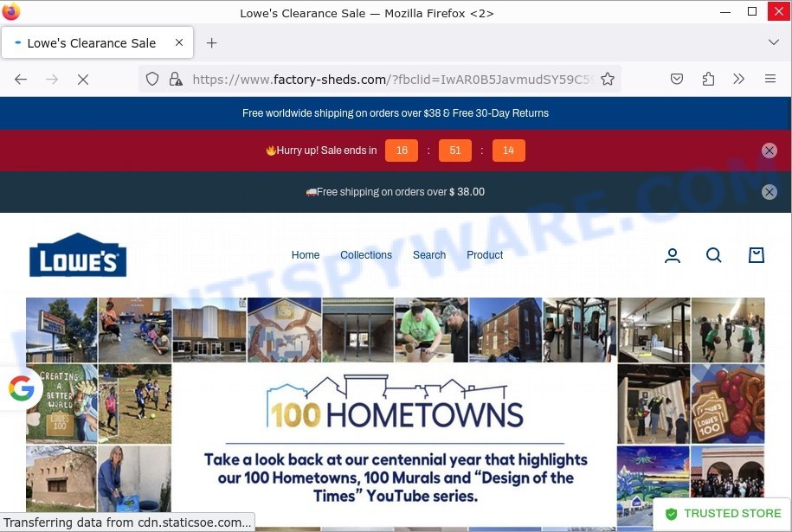The image size is (792, 532).
Task: Open the Extensions puzzle icon
Action: pyautogui.click(x=708, y=79)
